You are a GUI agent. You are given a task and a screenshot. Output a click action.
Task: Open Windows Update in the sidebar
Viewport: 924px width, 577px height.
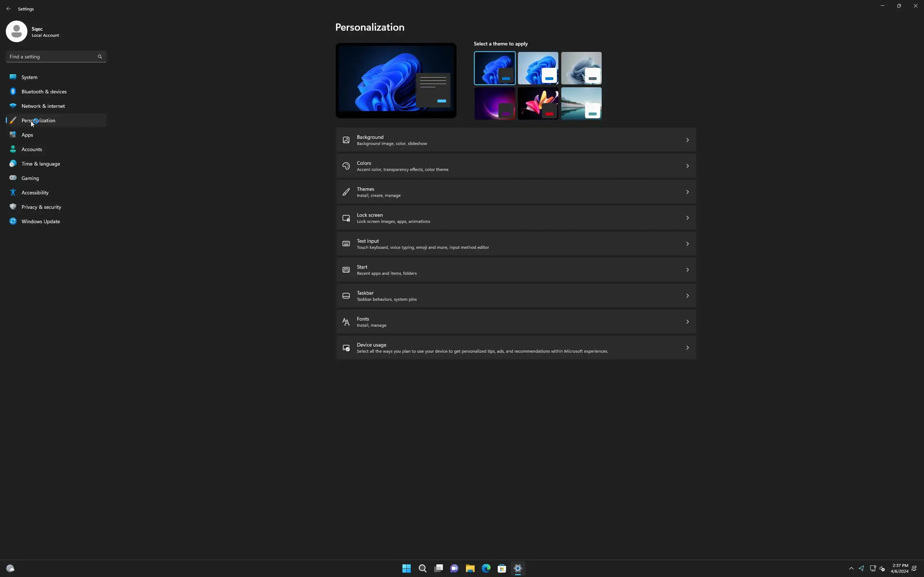(40, 221)
